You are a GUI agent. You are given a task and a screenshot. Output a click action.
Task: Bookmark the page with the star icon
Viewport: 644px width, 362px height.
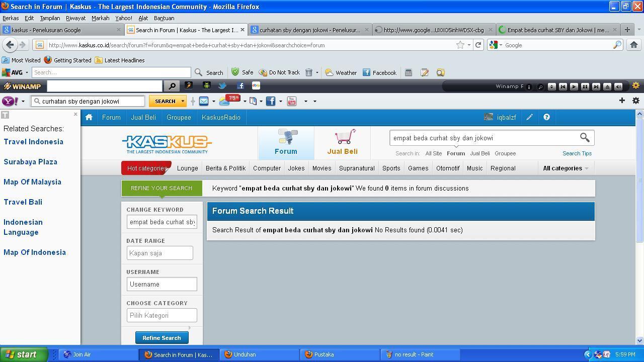460,45
